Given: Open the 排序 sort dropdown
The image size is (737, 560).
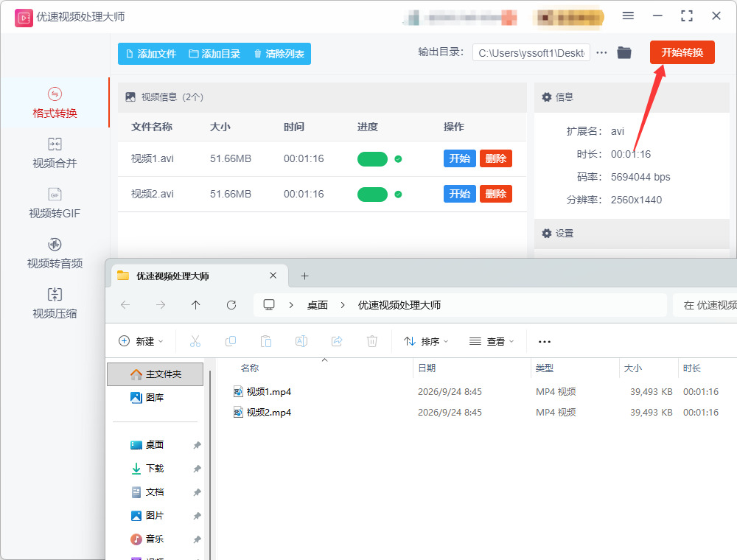Looking at the screenshot, I should (x=426, y=341).
